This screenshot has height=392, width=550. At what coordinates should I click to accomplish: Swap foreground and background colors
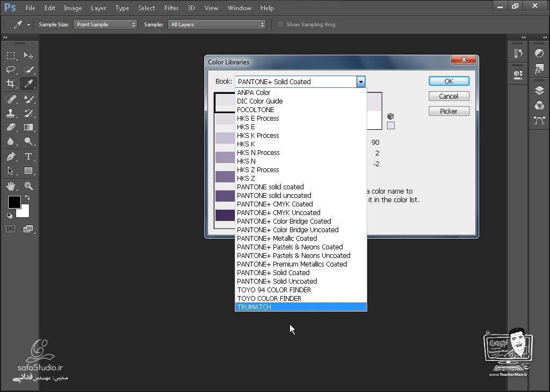point(27,197)
